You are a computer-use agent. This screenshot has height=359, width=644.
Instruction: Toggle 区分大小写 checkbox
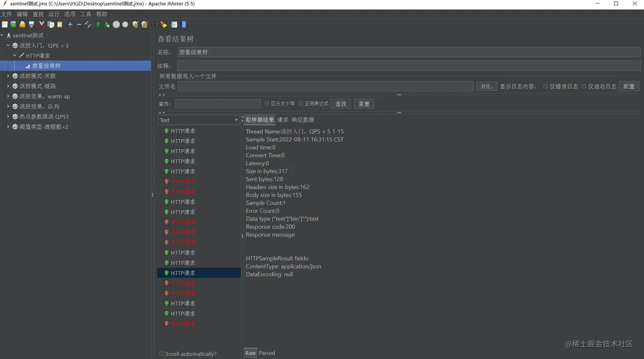pos(267,103)
